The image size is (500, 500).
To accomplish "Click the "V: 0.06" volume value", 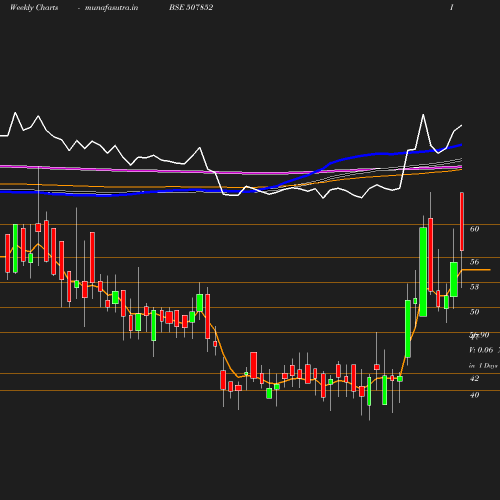I will pos(481,350).
